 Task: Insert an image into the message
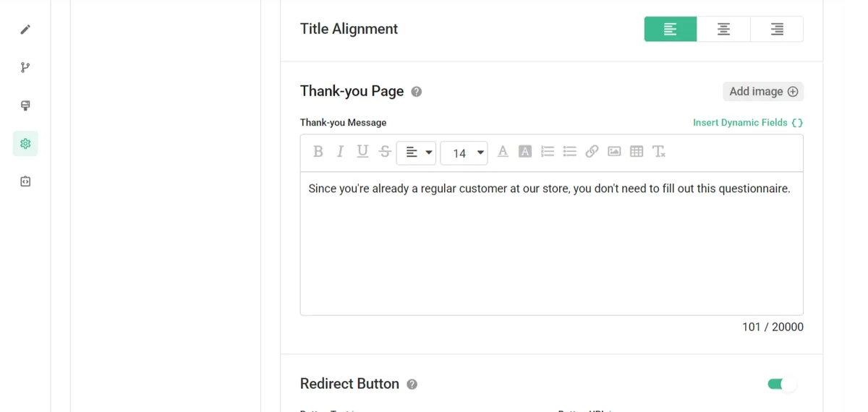tap(614, 152)
